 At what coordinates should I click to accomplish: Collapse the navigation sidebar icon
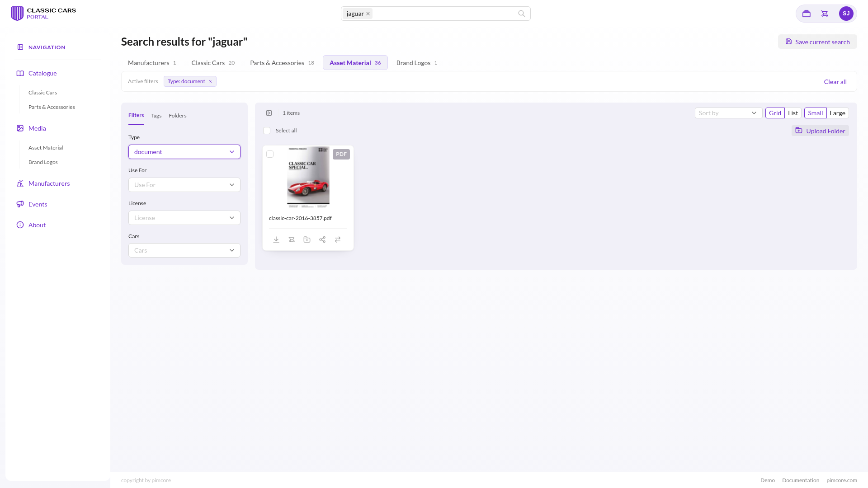click(x=20, y=47)
